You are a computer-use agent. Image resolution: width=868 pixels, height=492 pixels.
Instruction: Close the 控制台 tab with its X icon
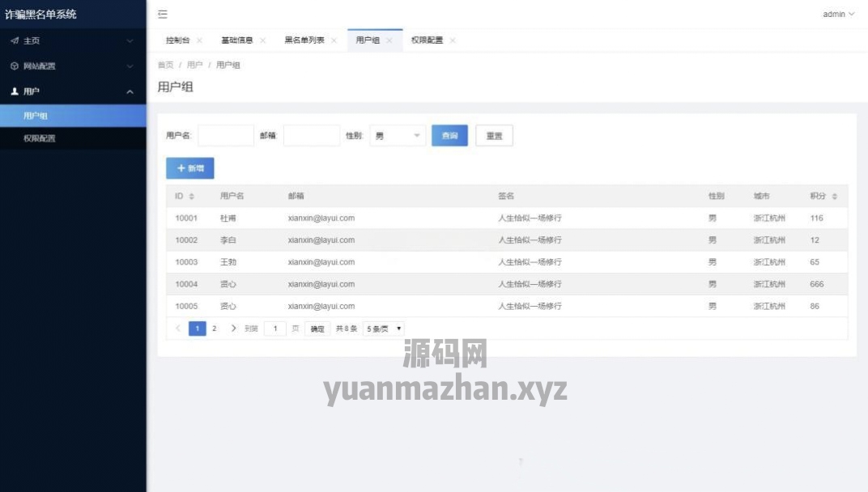(x=199, y=40)
